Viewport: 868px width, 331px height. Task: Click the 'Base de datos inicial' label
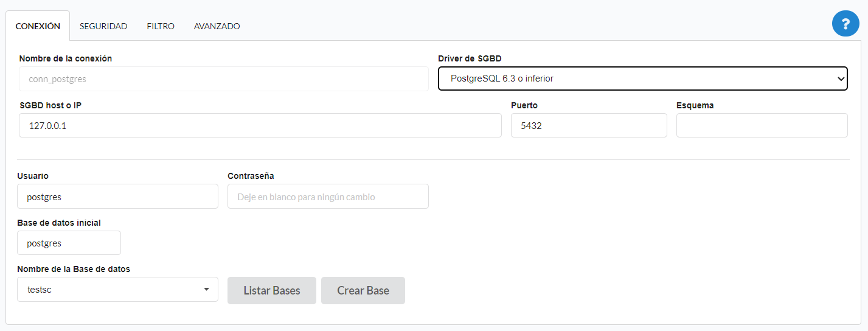click(x=59, y=223)
